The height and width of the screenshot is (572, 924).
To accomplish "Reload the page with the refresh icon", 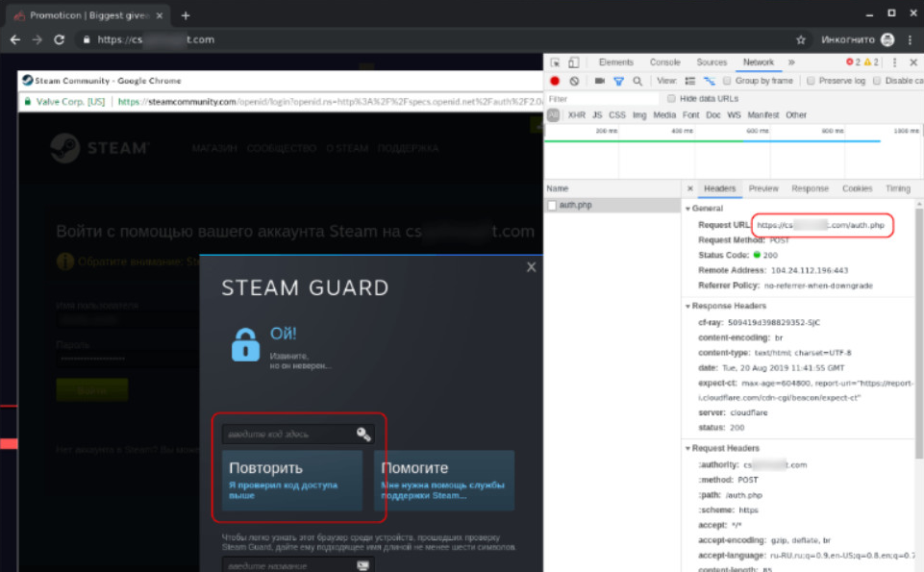I will click(x=59, y=39).
